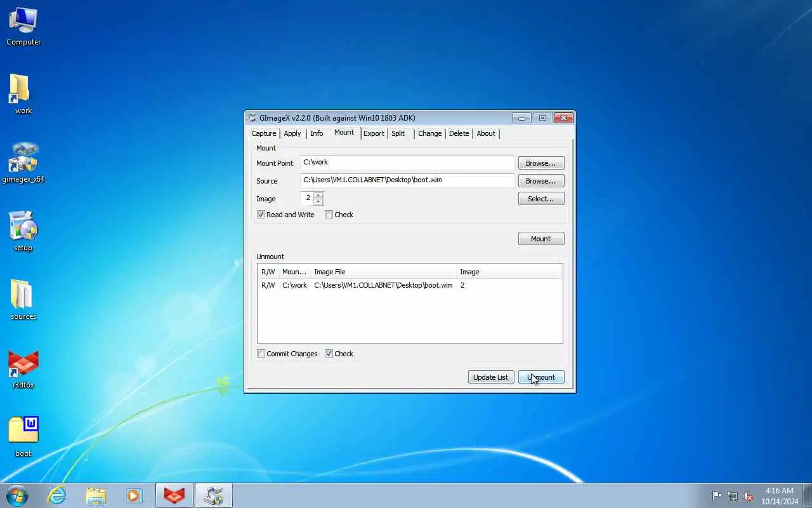Click the Source path text field
Screen dimensions: 812x508
pos(407,180)
